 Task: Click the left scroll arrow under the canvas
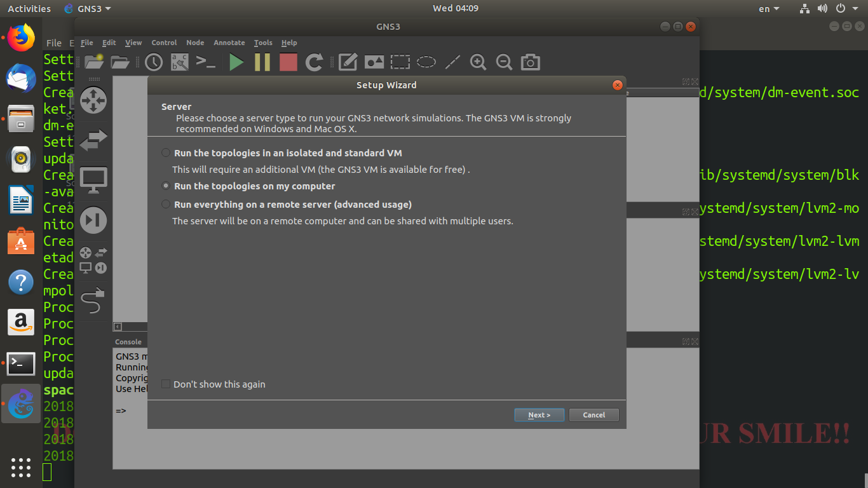(x=118, y=327)
